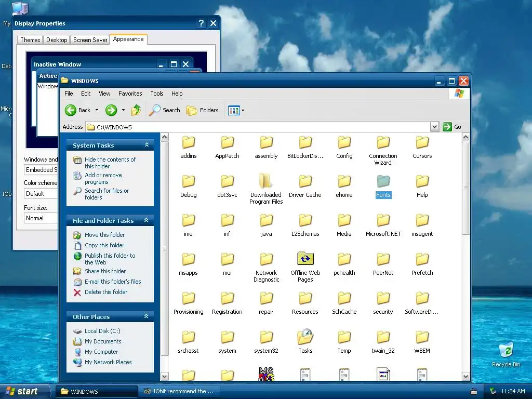Screen dimensions: 532x399
Task: Expand the Address bar dropdown
Action: point(434,127)
